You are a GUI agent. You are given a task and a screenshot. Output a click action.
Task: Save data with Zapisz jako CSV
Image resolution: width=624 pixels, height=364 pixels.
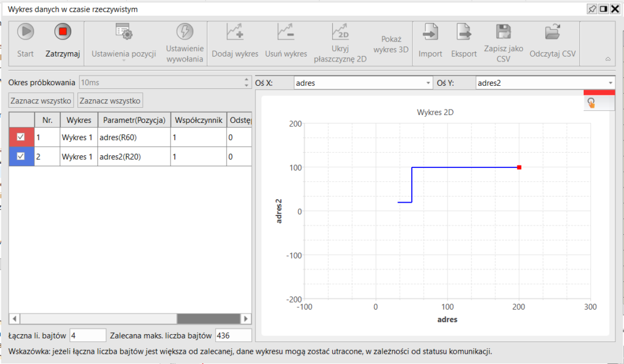(x=503, y=43)
